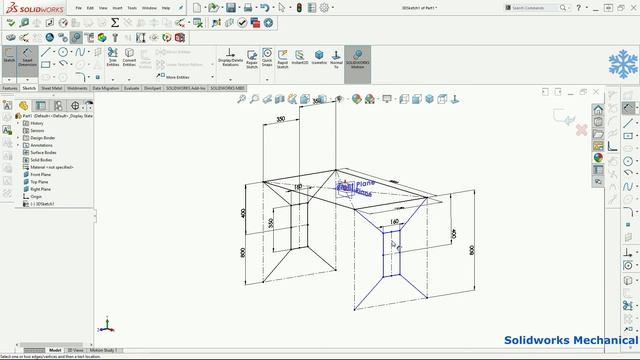
Task: Select the Line sketch tool
Action: point(45,52)
